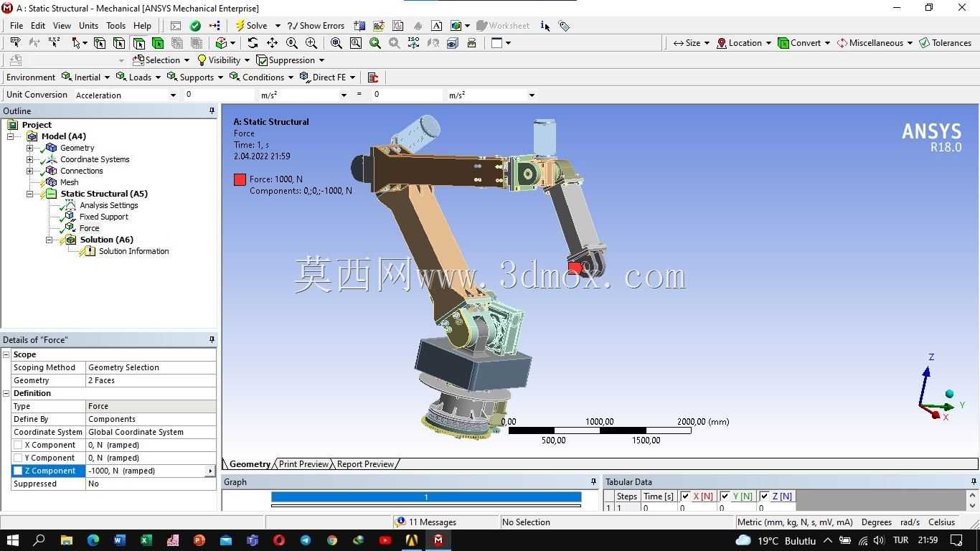Click the Tags icon in top toolbar
This screenshot has height=551, width=980.
565,26
